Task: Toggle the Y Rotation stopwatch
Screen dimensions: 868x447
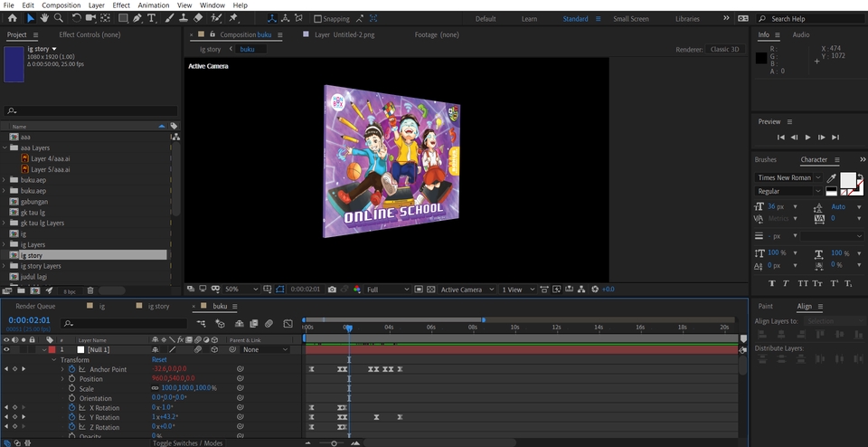Action: [x=72, y=417]
